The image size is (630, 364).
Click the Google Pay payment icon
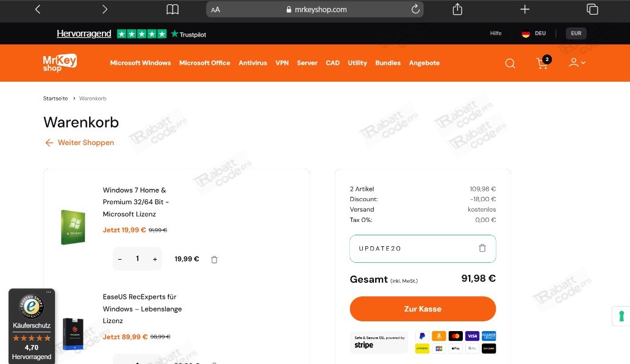pyautogui.click(x=472, y=348)
